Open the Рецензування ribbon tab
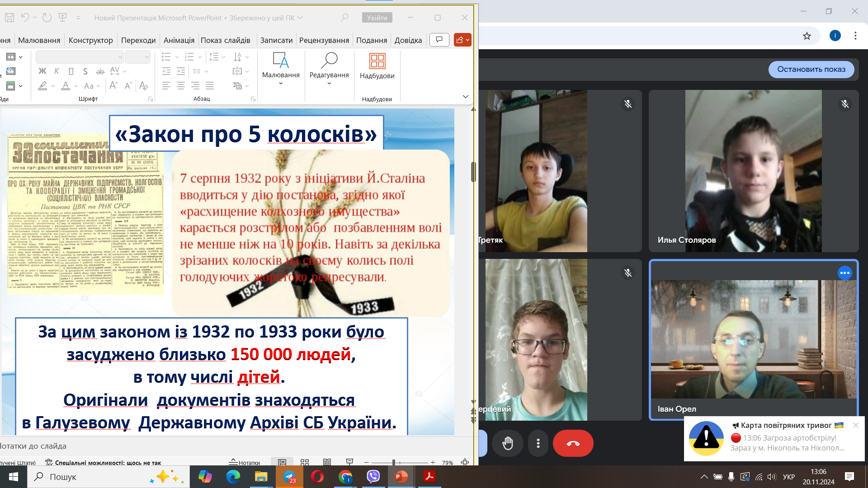This screenshot has height=488, width=868. 324,40
